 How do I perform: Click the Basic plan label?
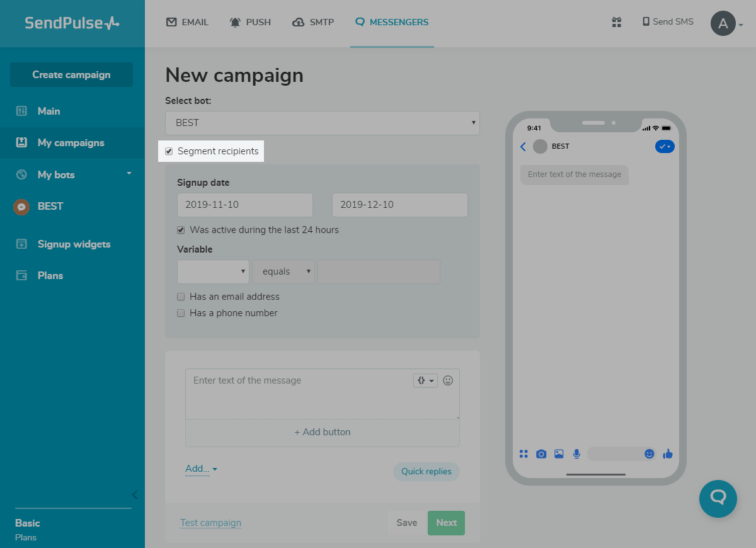pos(28,523)
